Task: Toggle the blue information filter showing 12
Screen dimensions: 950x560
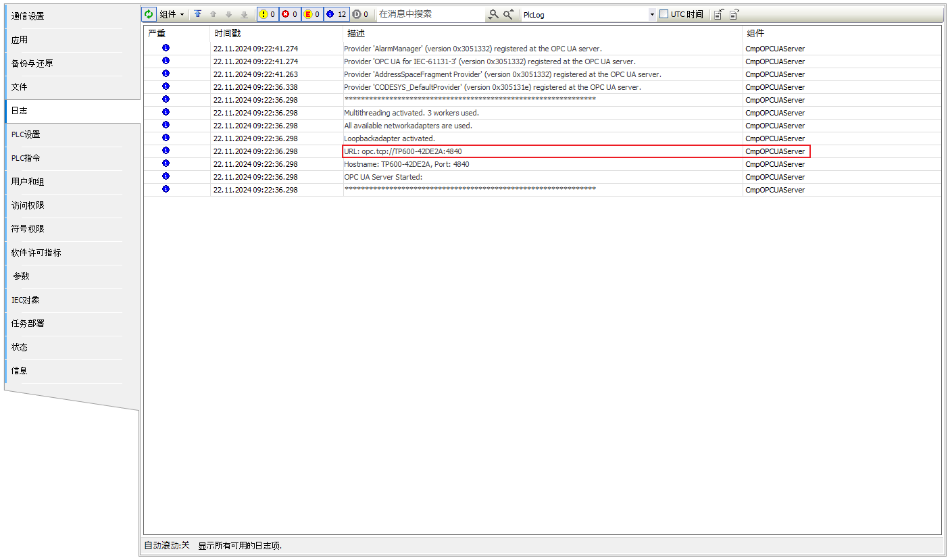Action: pos(336,14)
